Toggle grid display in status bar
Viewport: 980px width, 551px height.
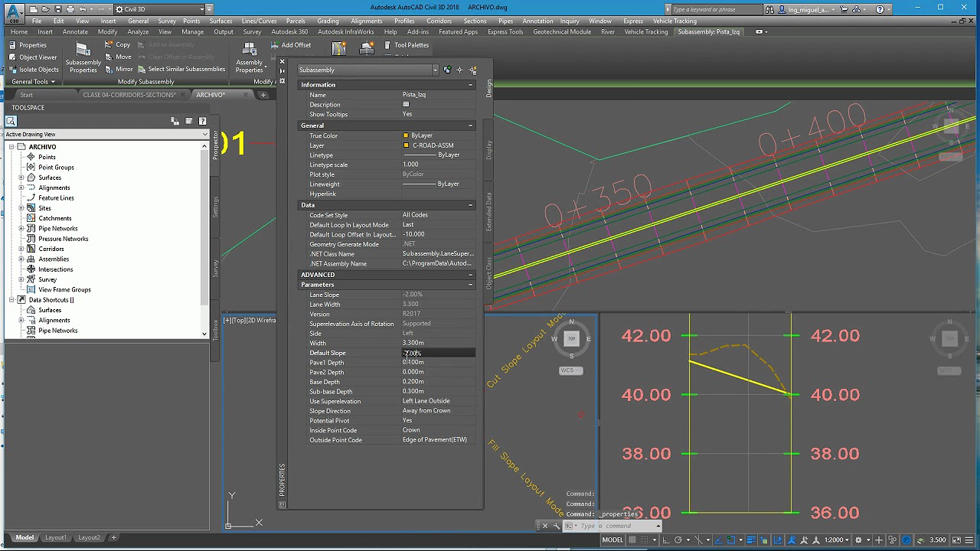(632, 540)
